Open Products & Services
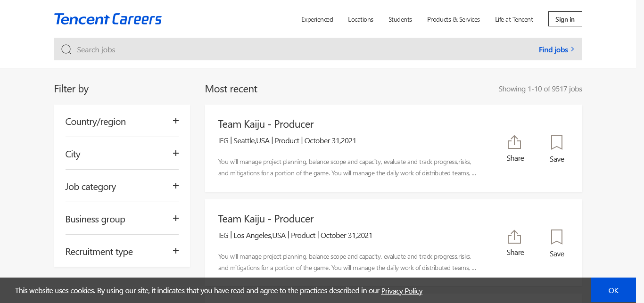Image resolution: width=644 pixels, height=303 pixels. pos(454,19)
